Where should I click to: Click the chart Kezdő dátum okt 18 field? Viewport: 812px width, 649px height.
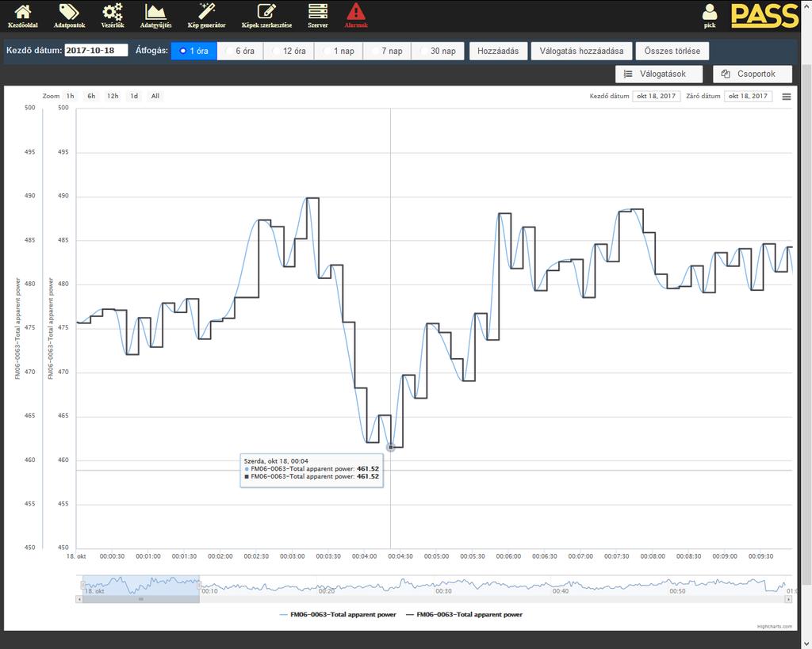[656, 96]
